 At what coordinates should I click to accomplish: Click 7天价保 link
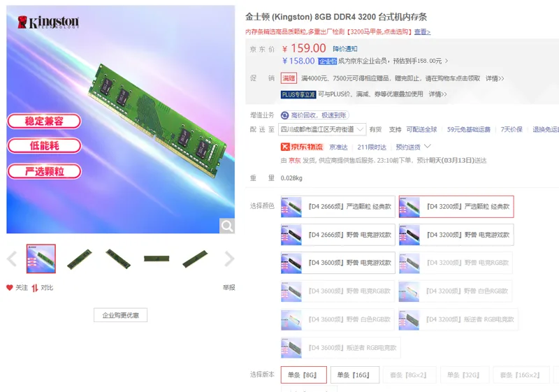(511, 129)
